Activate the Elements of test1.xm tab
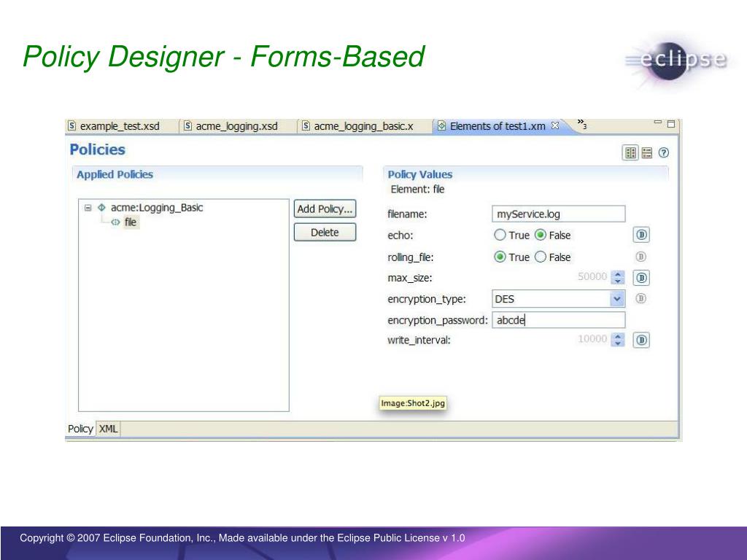The height and width of the screenshot is (560, 747). click(x=498, y=126)
